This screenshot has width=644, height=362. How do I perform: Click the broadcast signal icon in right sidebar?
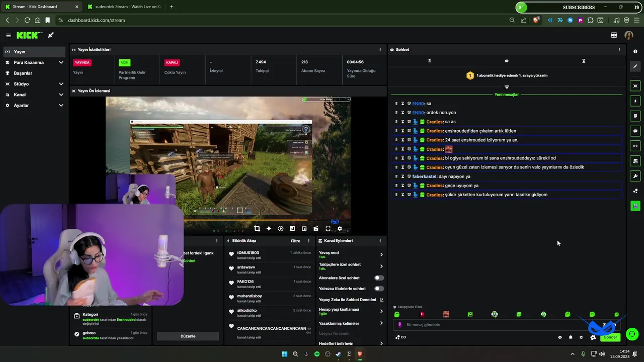point(635,146)
